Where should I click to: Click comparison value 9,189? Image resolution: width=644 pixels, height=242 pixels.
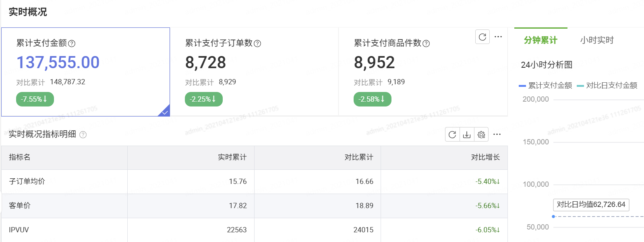(396, 82)
